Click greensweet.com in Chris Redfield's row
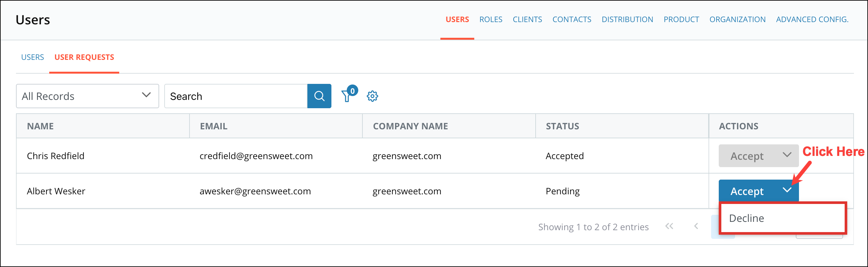 tap(407, 156)
